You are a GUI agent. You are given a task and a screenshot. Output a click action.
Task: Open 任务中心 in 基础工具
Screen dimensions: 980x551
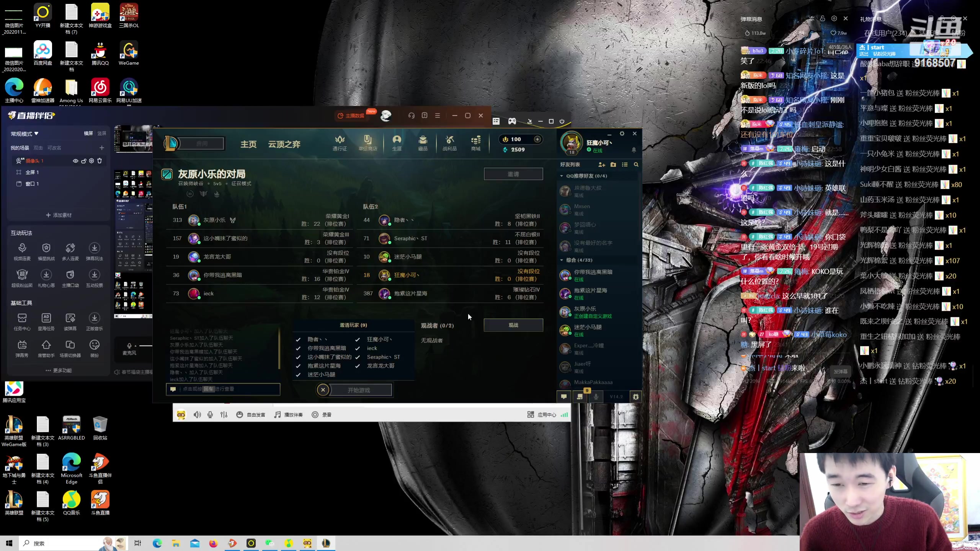click(x=22, y=321)
